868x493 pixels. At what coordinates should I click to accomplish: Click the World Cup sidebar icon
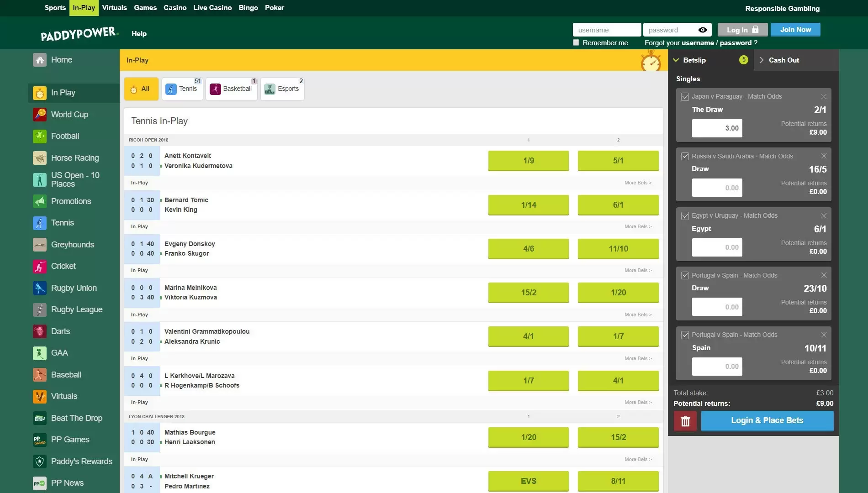pyautogui.click(x=40, y=115)
